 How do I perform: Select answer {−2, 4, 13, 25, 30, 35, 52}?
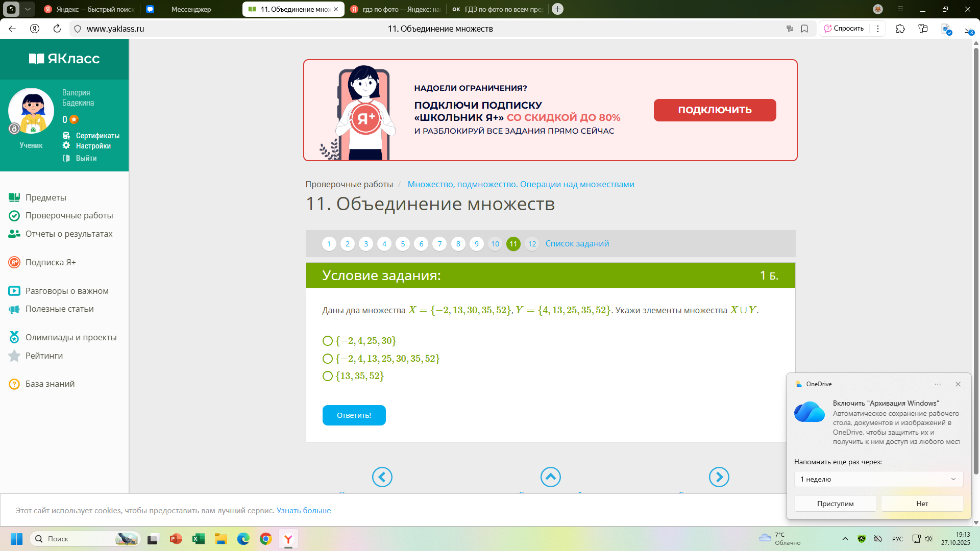(x=328, y=359)
